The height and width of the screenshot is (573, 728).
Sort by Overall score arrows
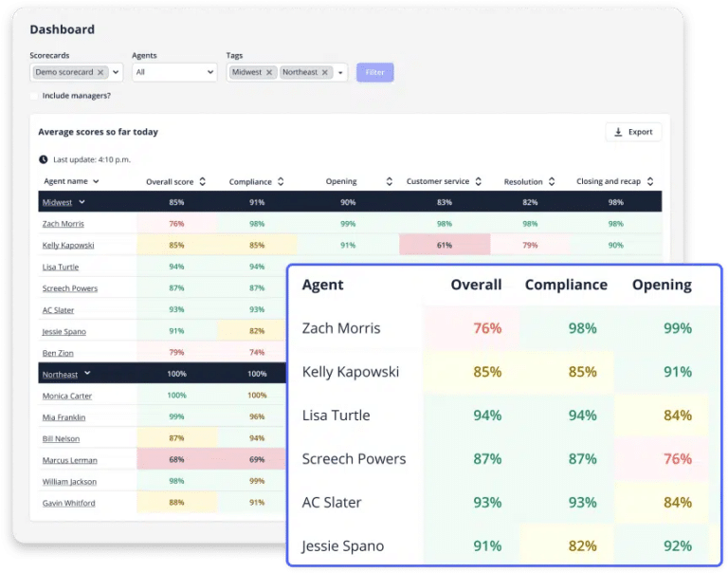tap(203, 182)
